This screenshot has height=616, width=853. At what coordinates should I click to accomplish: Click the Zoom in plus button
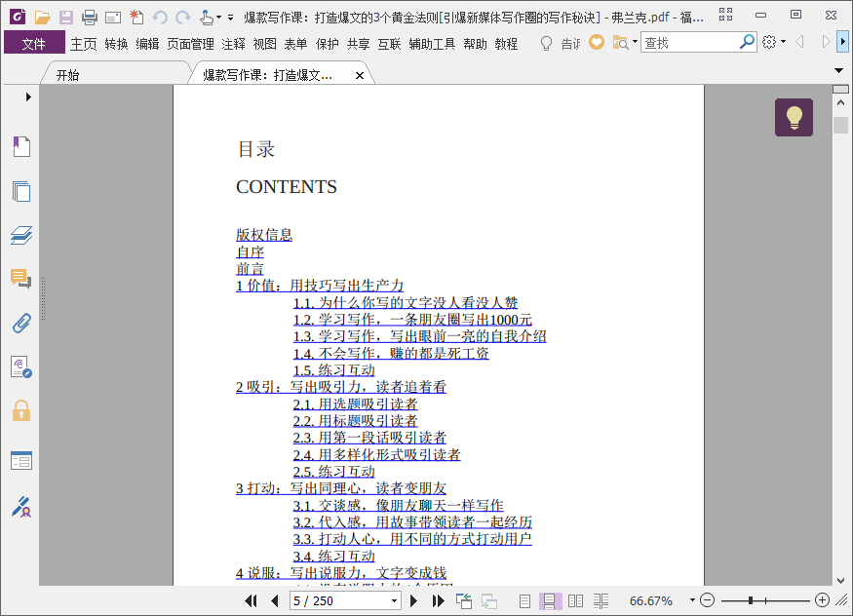click(822, 600)
